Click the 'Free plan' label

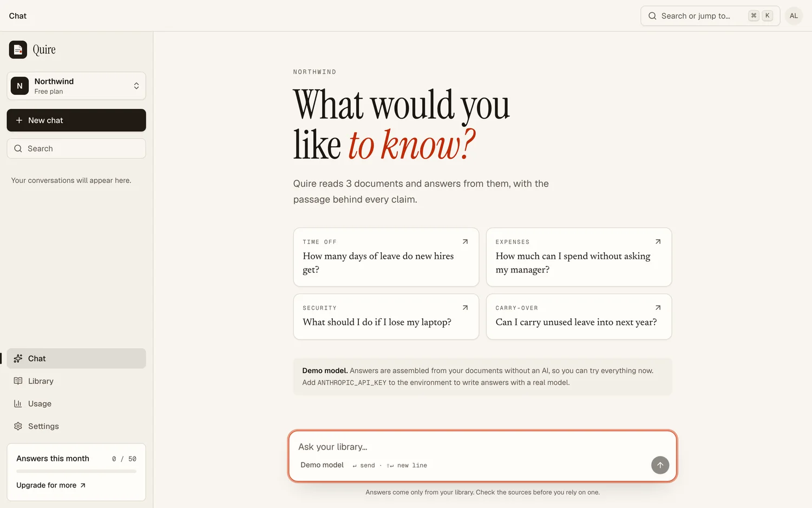tap(49, 92)
